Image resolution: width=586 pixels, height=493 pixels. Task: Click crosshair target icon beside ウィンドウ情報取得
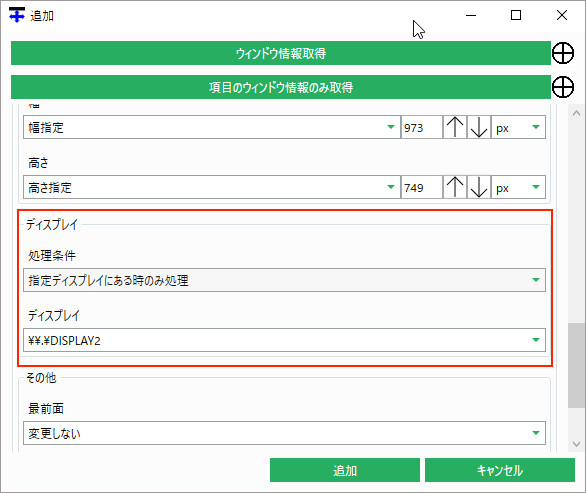563,53
